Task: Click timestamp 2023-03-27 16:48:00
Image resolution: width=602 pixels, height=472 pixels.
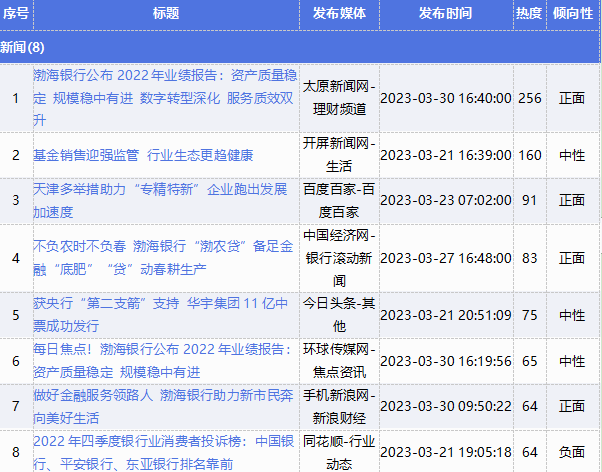Action: [446, 258]
